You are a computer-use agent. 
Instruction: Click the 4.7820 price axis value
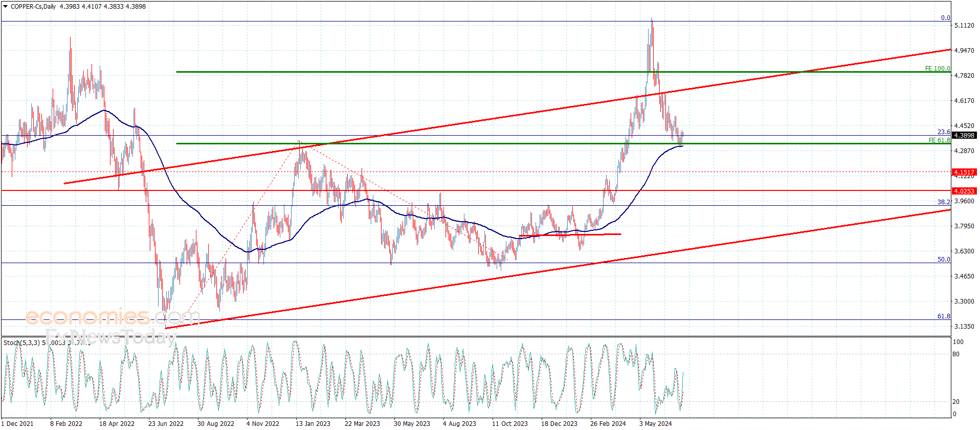click(964, 76)
